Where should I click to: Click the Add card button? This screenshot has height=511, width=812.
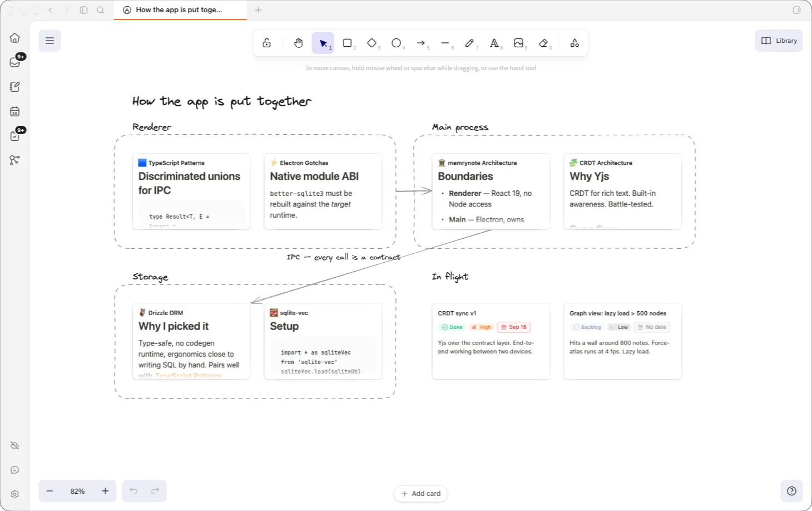pyautogui.click(x=421, y=494)
